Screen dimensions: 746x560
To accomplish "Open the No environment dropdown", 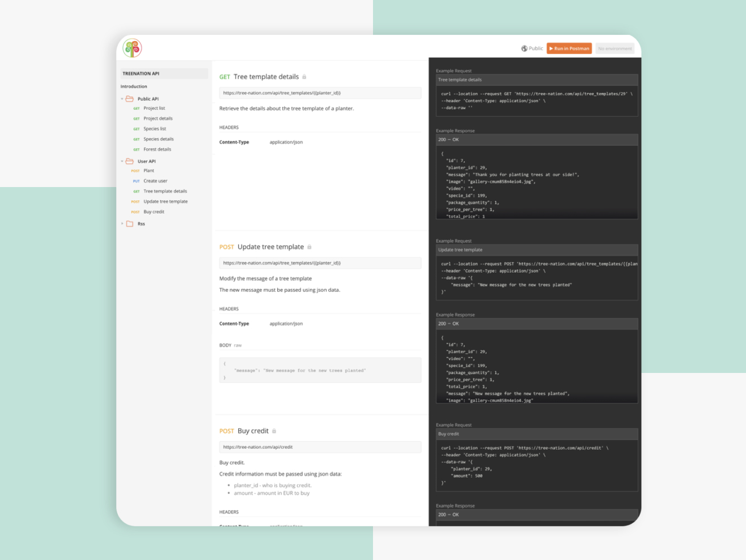I will click(x=615, y=48).
